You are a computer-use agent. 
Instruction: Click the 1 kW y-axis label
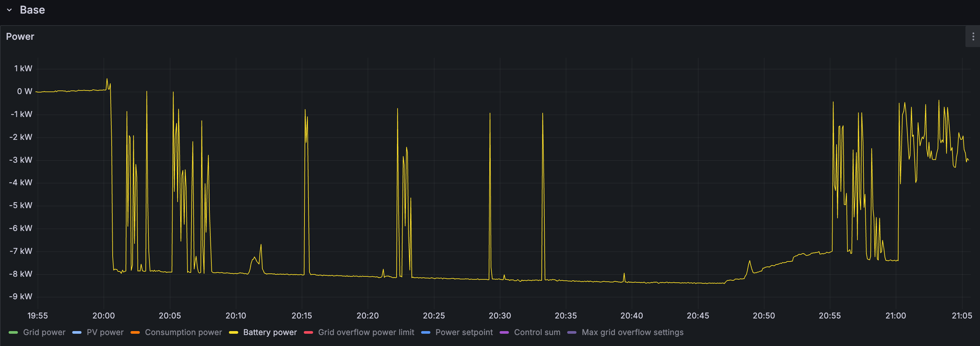[23, 69]
